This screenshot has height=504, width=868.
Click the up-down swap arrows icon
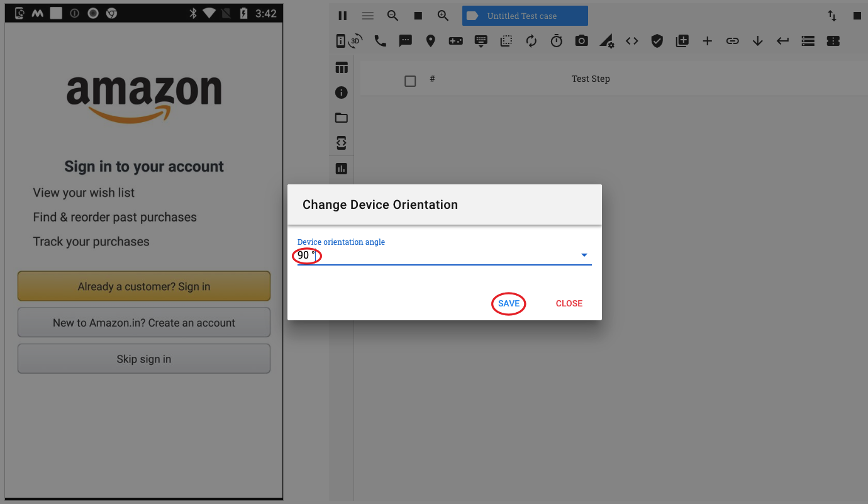pyautogui.click(x=832, y=16)
